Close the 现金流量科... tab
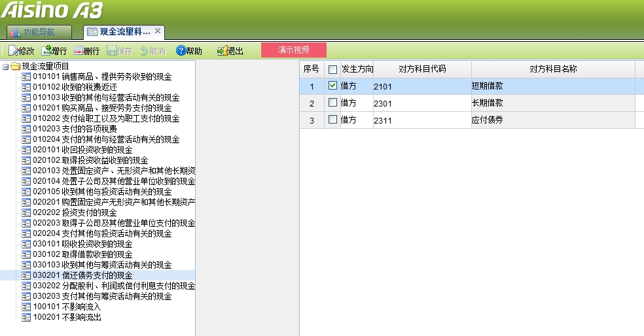Viewport: 644px width, 336px height. (x=158, y=31)
